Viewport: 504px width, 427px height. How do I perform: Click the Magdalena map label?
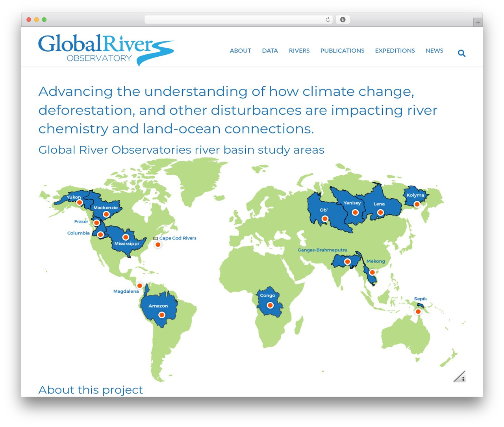click(x=126, y=291)
